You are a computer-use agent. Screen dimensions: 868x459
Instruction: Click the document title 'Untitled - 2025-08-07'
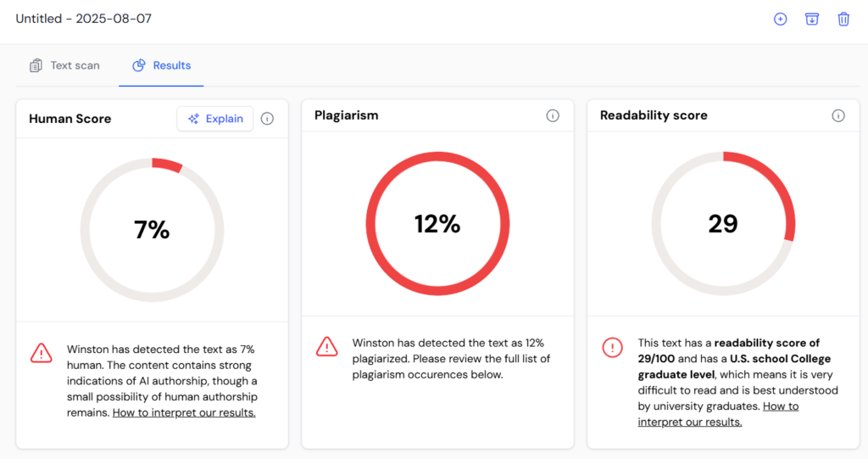83,19
